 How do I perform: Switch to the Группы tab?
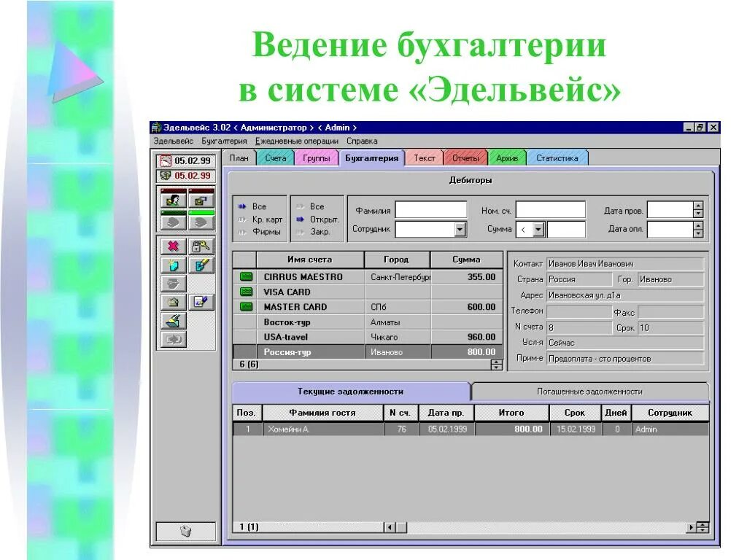(317, 158)
